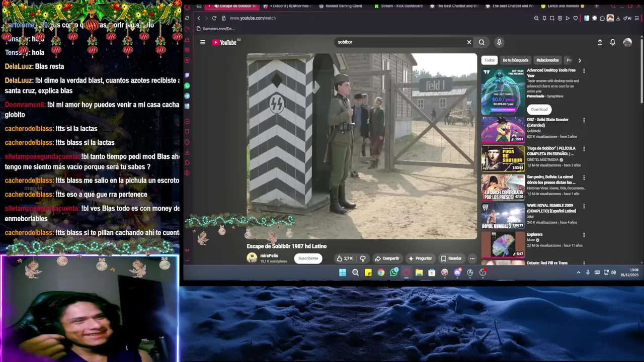The height and width of the screenshot is (362, 644).
Task: Open options menu on the ad card
Action: coord(584,71)
